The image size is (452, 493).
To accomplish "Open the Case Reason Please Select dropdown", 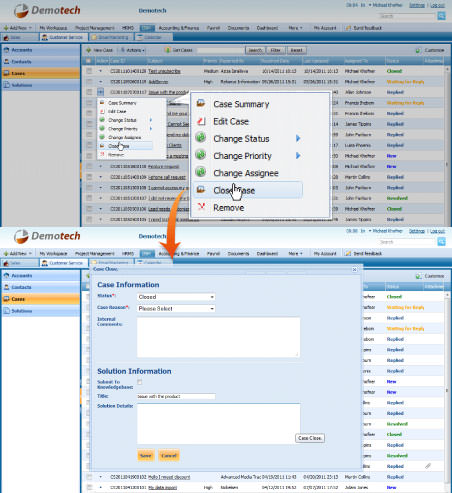I will pos(176,309).
